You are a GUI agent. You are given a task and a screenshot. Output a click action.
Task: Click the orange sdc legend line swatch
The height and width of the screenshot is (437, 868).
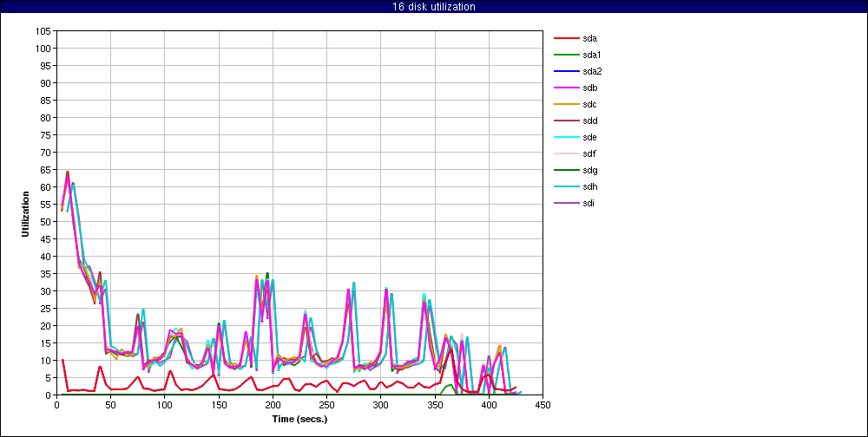565,105
